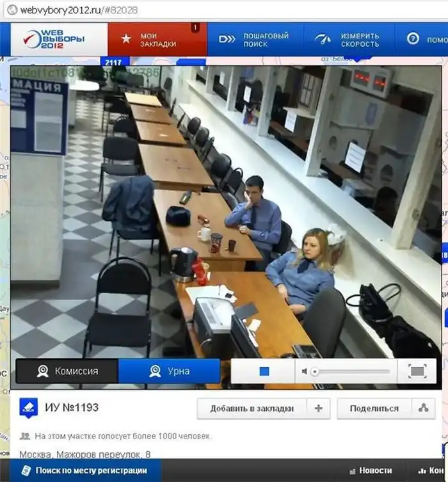Click the bookmarks count badge
Screen dimensions: 448x482
(195, 28)
